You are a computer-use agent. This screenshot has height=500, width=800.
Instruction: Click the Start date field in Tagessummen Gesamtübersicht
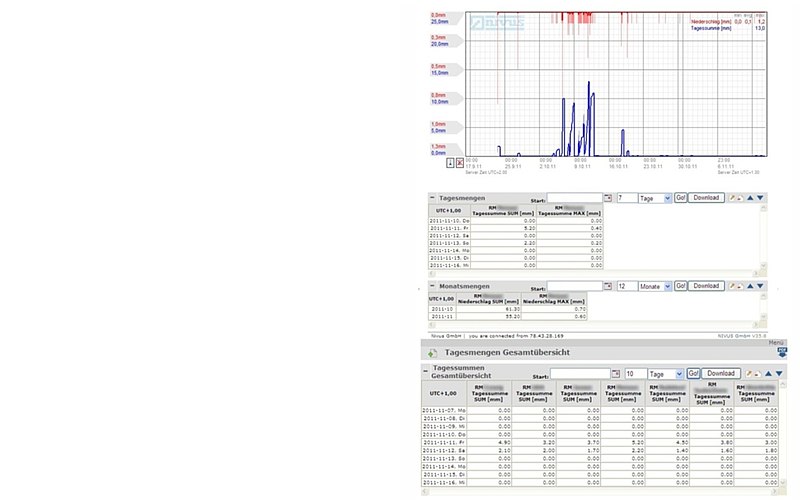pos(578,374)
